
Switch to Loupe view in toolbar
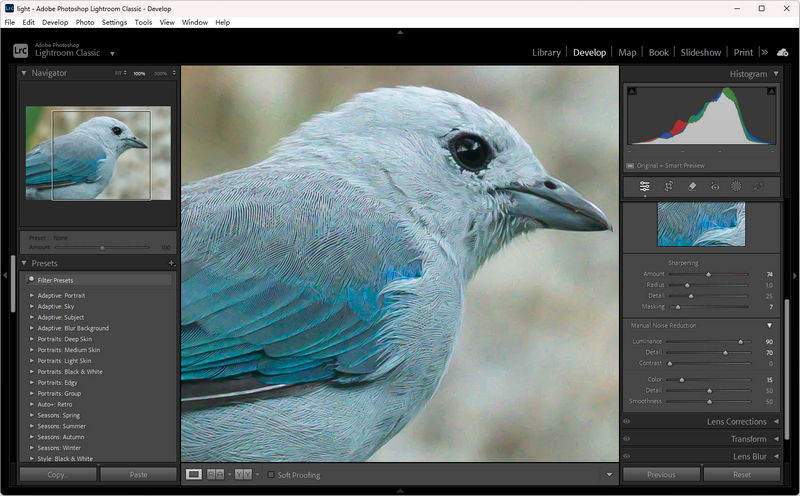tap(194, 474)
